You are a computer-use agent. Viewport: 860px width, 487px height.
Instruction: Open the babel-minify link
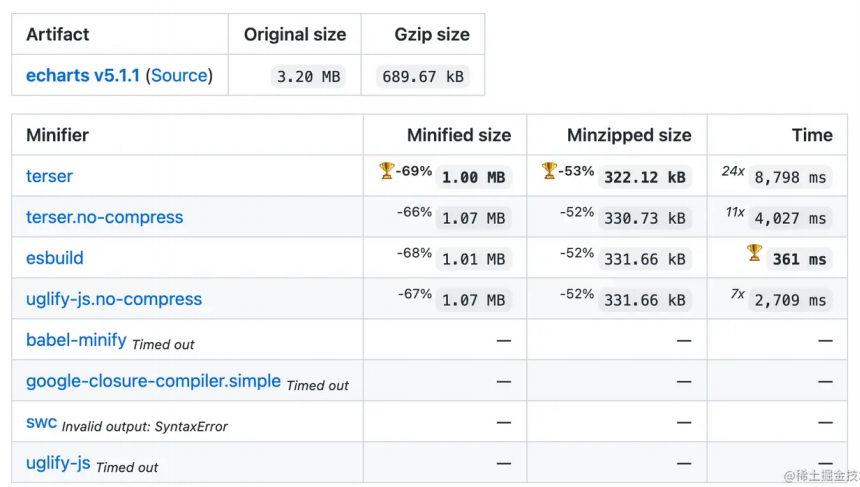pyautogui.click(x=76, y=340)
